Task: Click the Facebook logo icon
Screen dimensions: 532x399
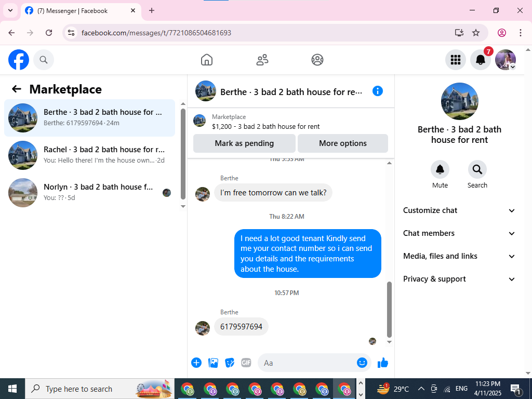Action: point(19,60)
